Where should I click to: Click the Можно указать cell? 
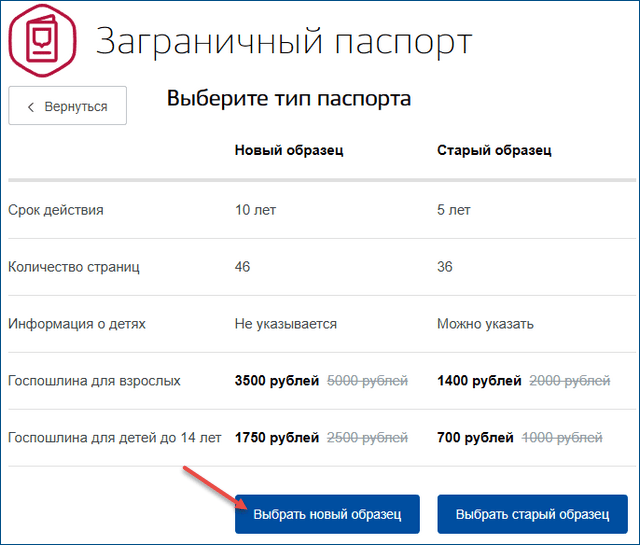[x=485, y=324]
